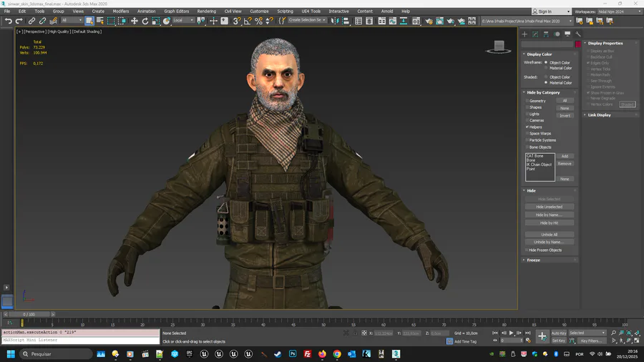Check the Geometry hide category box
Screen dimensions: 644x362
527,101
